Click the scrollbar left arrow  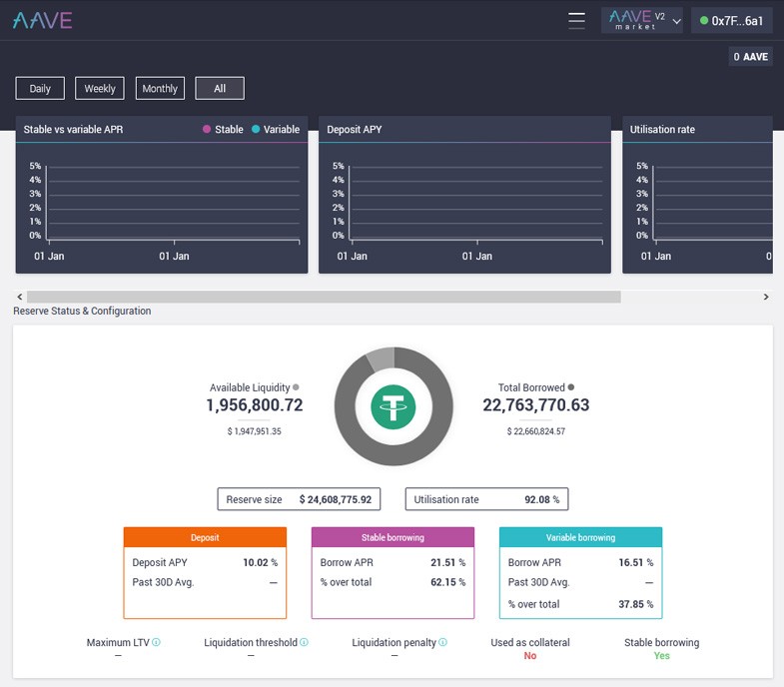[20, 297]
